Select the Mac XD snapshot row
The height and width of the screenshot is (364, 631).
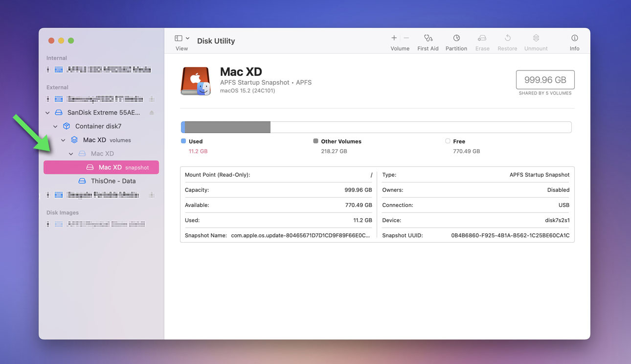click(101, 167)
